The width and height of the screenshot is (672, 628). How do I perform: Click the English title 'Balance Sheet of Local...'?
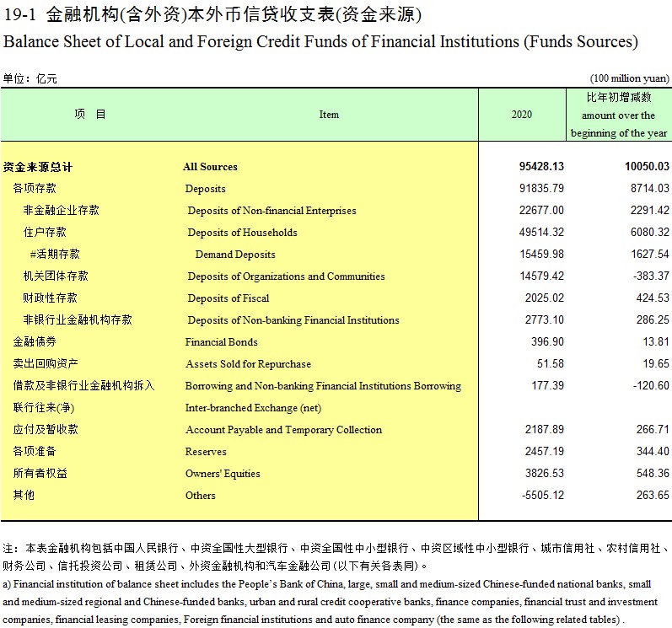point(320,41)
